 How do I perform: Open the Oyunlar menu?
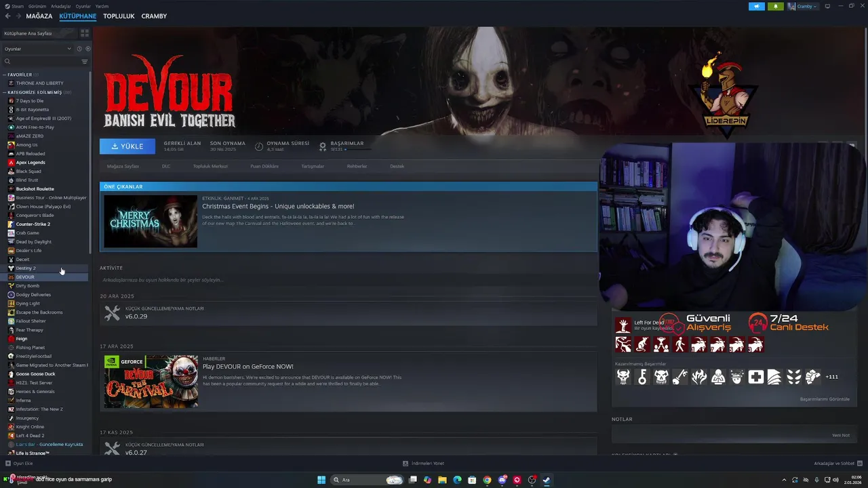(x=83, y=6)
